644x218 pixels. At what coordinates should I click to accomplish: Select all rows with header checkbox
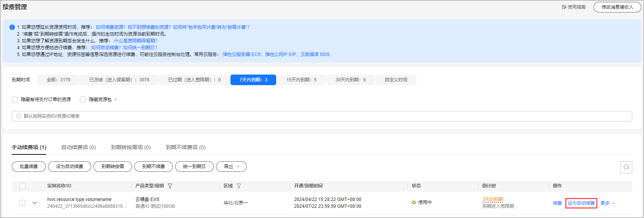[x=22, y=186]
